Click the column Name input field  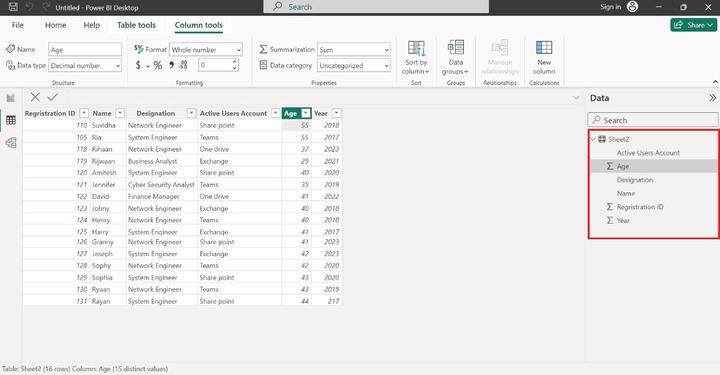(x=85, y=50)
